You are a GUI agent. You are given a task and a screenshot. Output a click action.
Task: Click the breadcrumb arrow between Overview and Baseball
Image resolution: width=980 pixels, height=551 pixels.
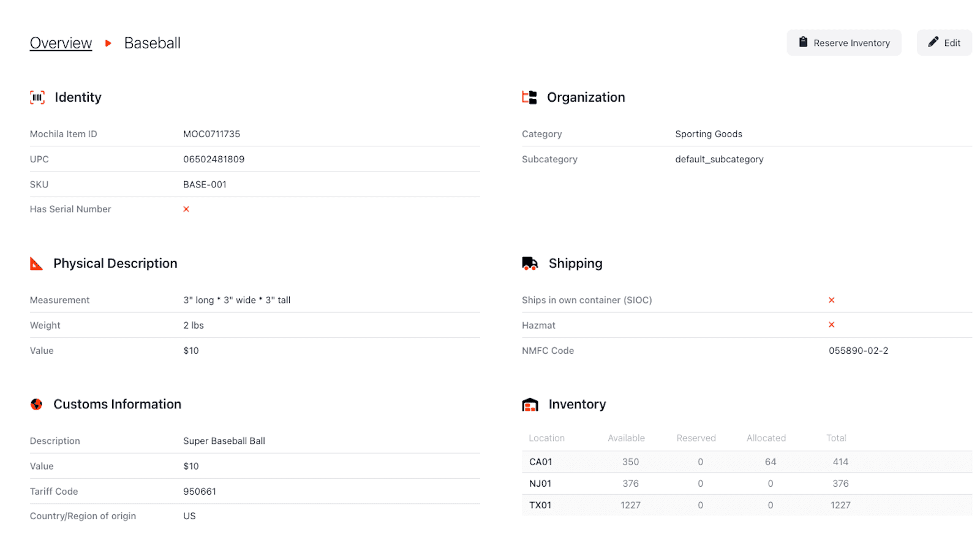point(108,43)
